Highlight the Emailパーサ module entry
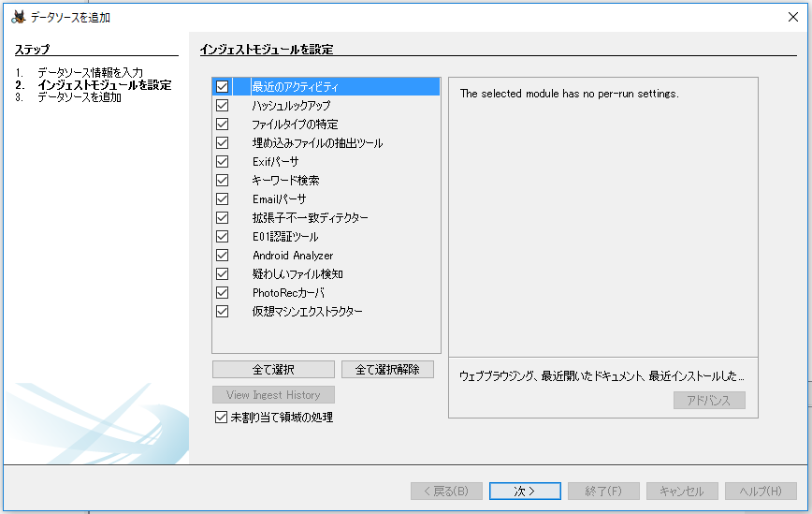This screenshot has width=812, height=514. click(x=279, y=199)
